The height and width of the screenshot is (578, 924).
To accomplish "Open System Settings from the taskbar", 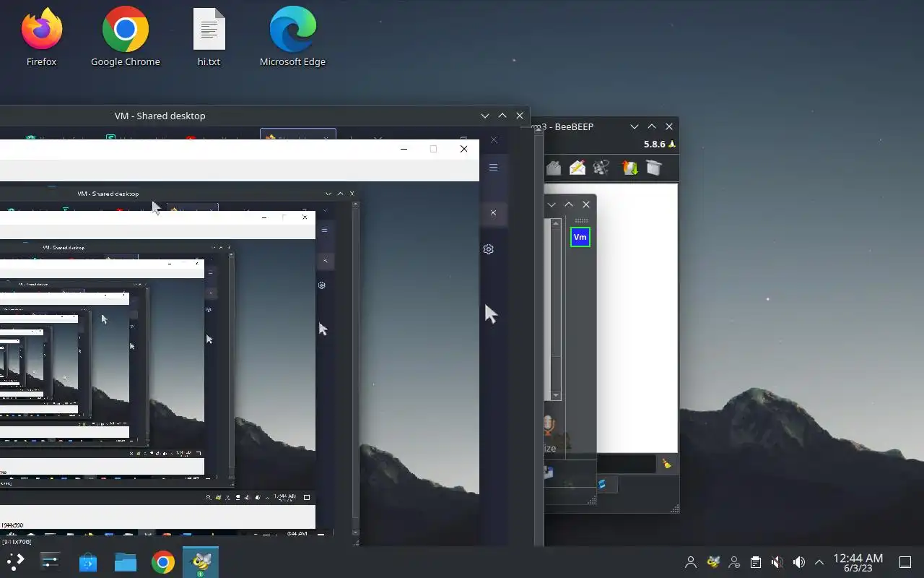I will 50,562.
